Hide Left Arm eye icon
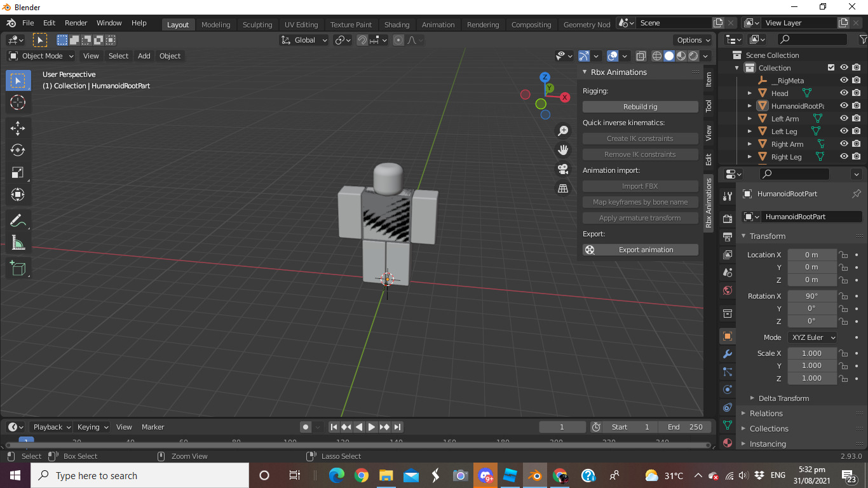868x488 pixels. coord(844,119)
